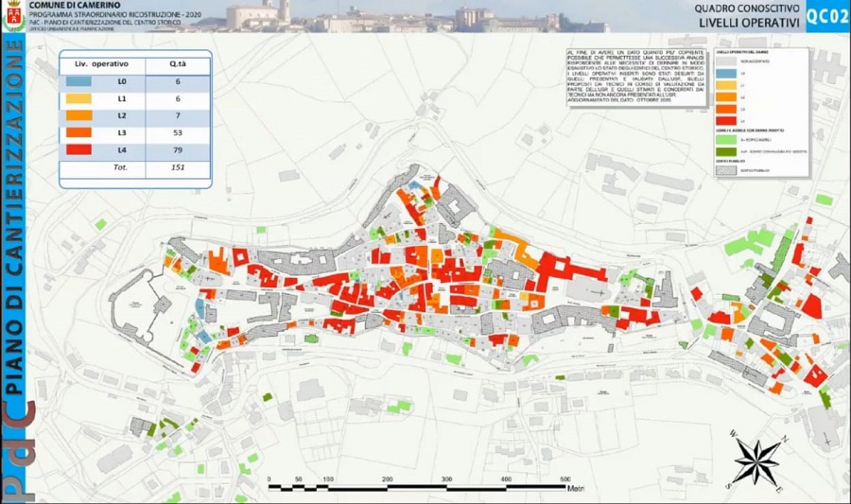Click the 'Q.tà' column header
The height and width of the screenshot is (504, 851).
point(177,65)
